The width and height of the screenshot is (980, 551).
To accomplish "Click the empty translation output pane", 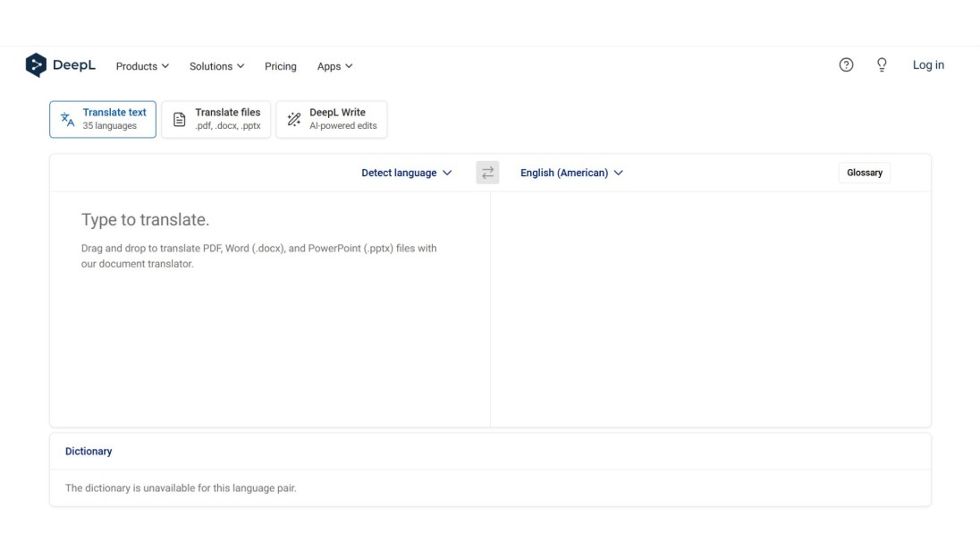I will point(711,309).
